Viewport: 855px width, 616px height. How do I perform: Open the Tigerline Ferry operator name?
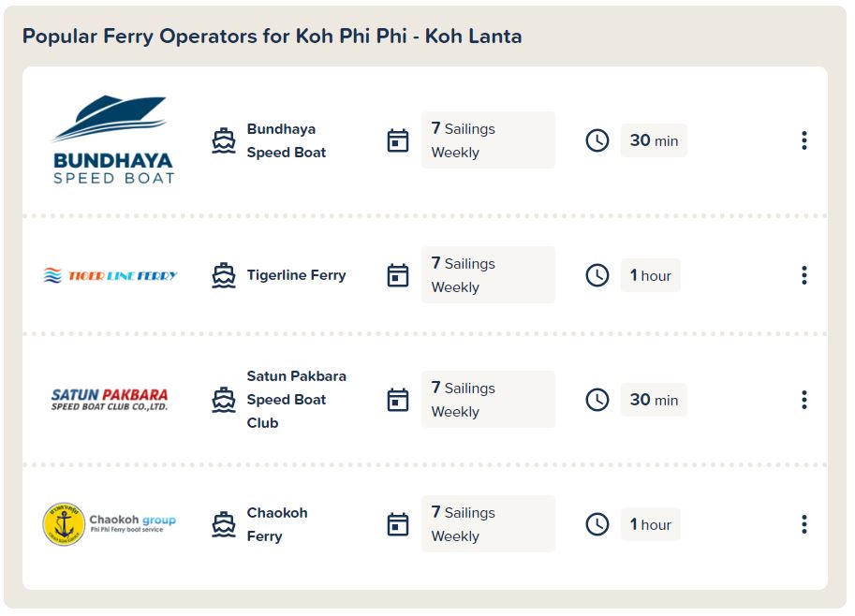coord(296,275)
